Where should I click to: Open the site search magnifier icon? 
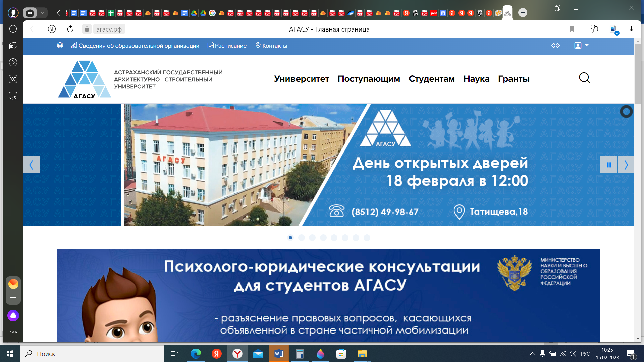click(x=584, y=78)
